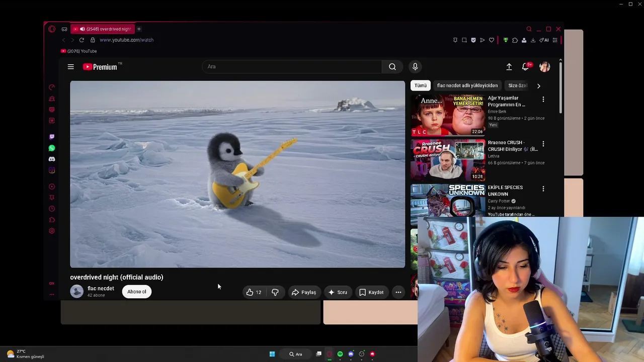Open options for EKİPLE SPECIES UNKOWN video

[x=543, y=189]
